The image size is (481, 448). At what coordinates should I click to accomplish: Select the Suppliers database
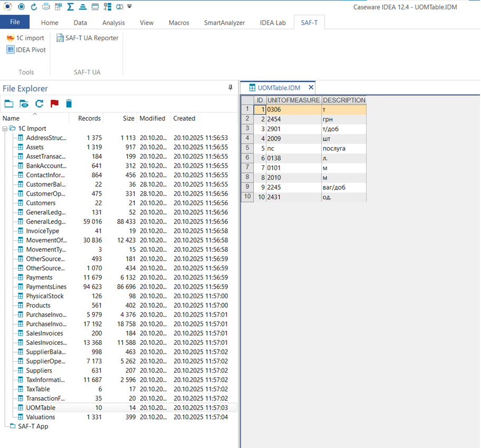coord(39,371)
